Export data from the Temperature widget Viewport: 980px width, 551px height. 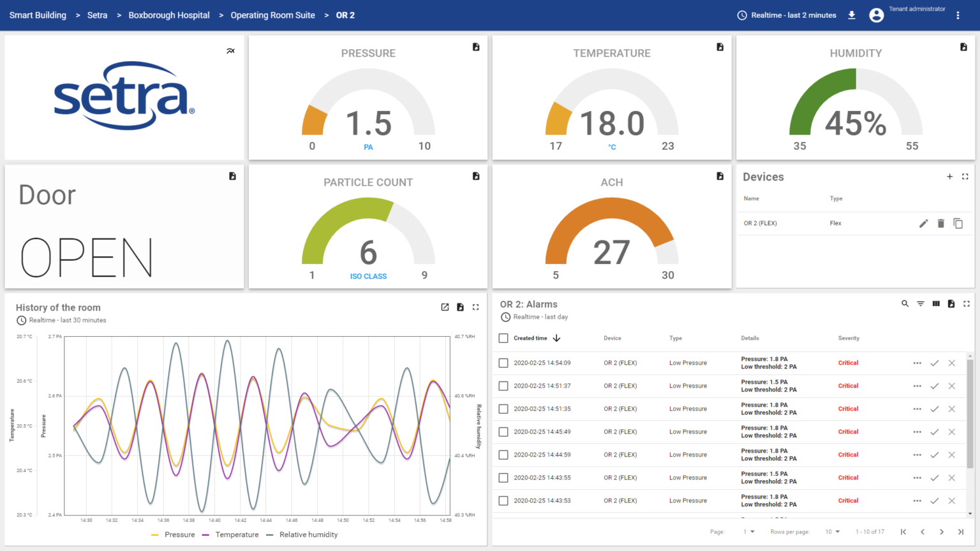tap(720, 47)
